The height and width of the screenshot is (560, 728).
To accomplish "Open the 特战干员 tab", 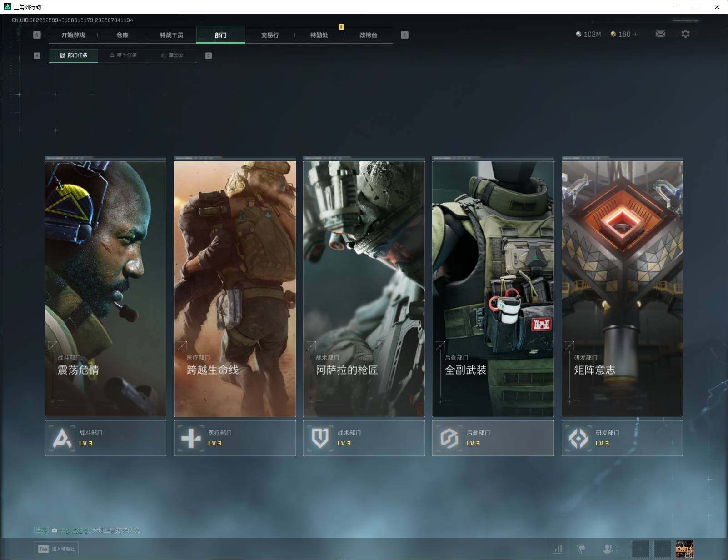I will pos(171,35).
